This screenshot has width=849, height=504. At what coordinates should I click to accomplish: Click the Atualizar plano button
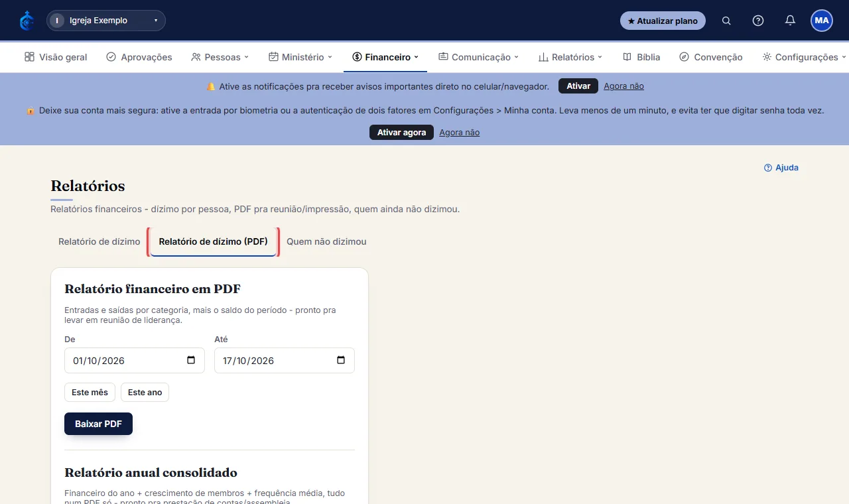[663, 21]
